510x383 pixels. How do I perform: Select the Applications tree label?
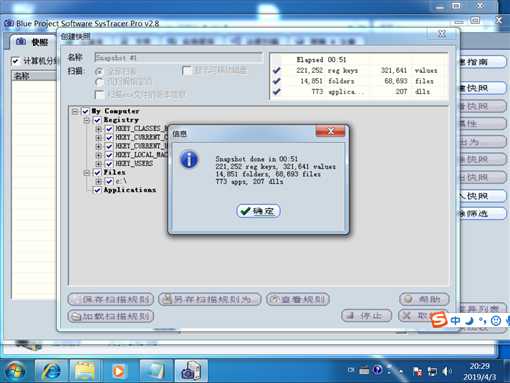tap(130, 190)
